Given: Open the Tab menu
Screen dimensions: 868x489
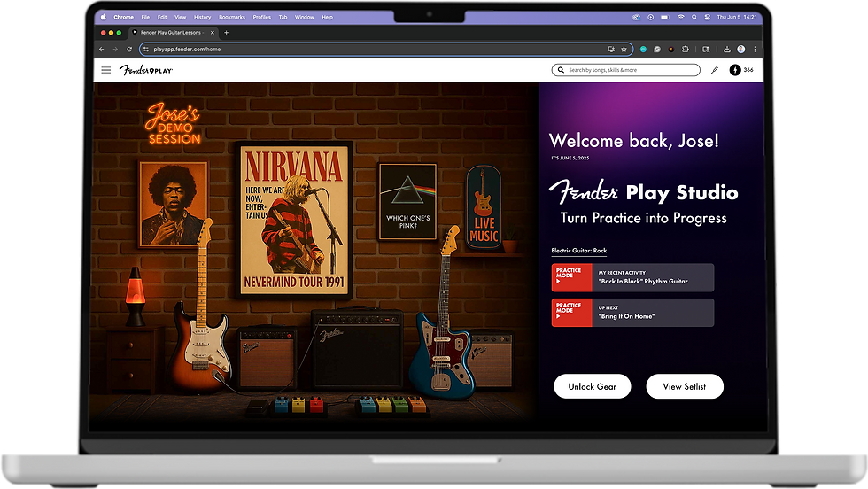Looking at the screenshot, I should click(283, 17).
